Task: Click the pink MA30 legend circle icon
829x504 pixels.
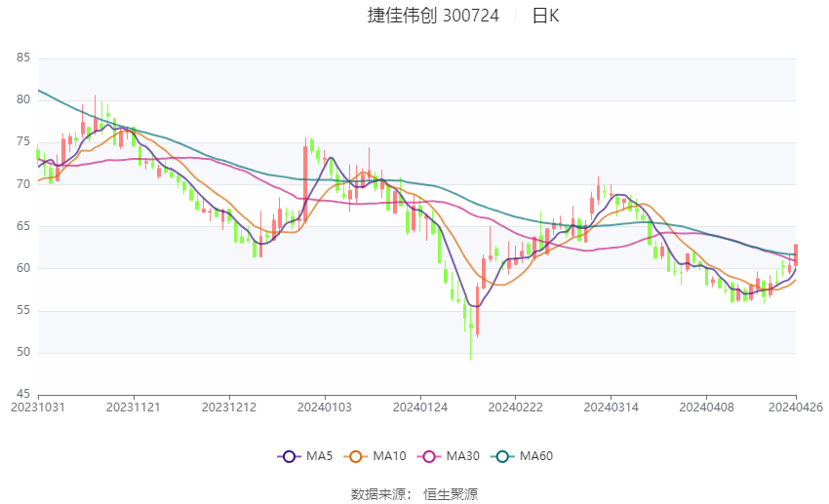Action: [x=429, y=456]
